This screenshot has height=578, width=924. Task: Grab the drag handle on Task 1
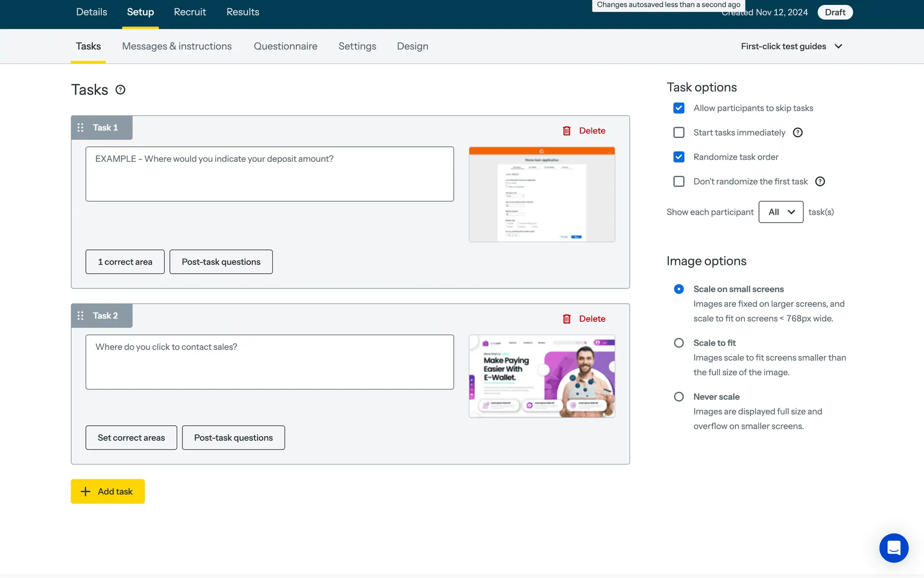coord(80,128)
